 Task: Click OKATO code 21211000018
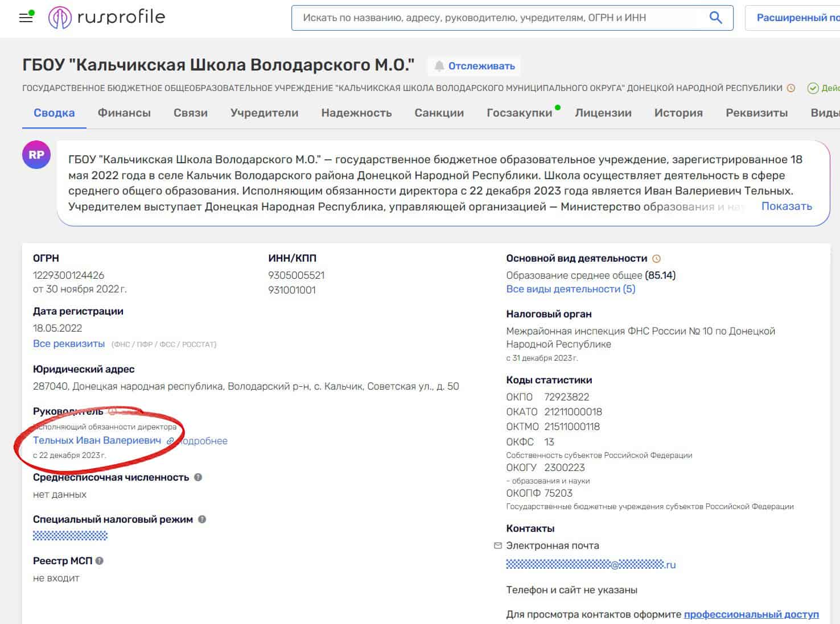tap(573, 412)
